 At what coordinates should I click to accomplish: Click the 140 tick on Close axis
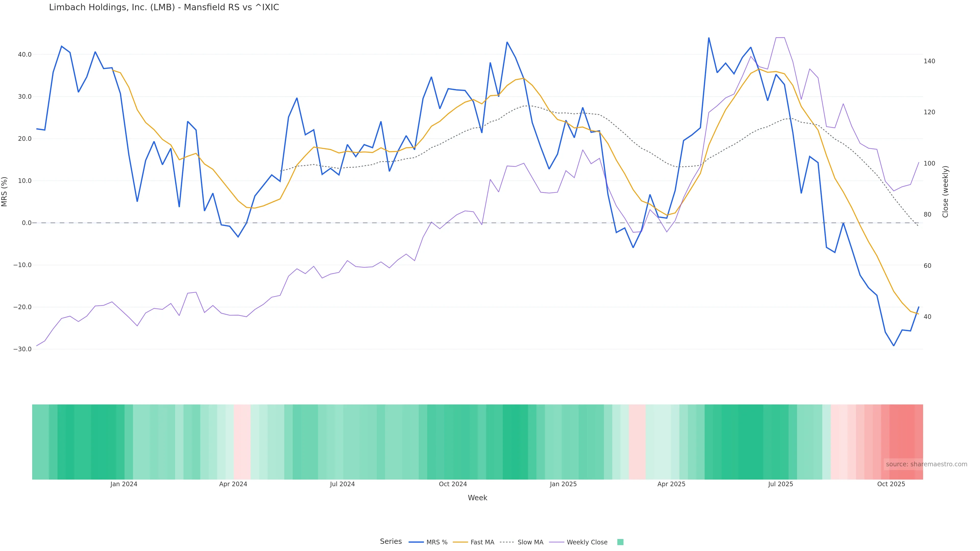(929, 61)
